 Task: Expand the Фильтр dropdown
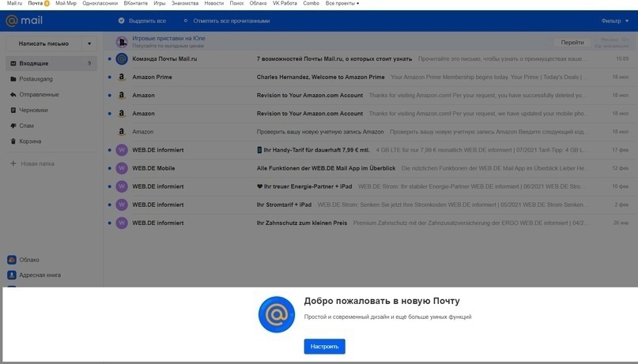[614, 21]
